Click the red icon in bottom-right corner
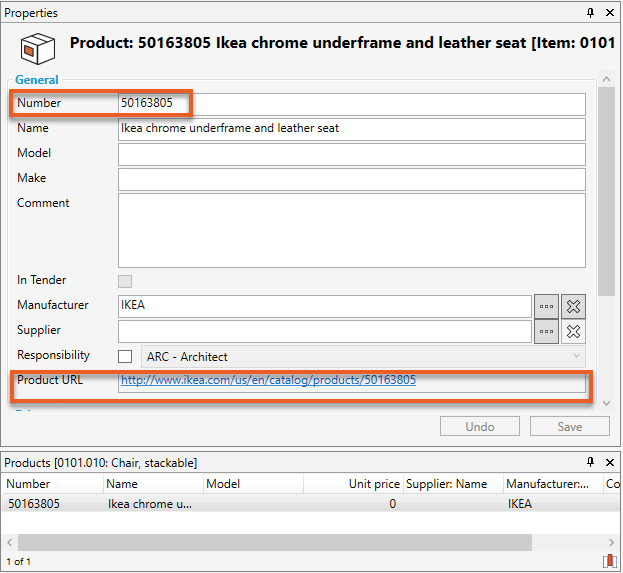623x573 pixels. pos(609,562)
